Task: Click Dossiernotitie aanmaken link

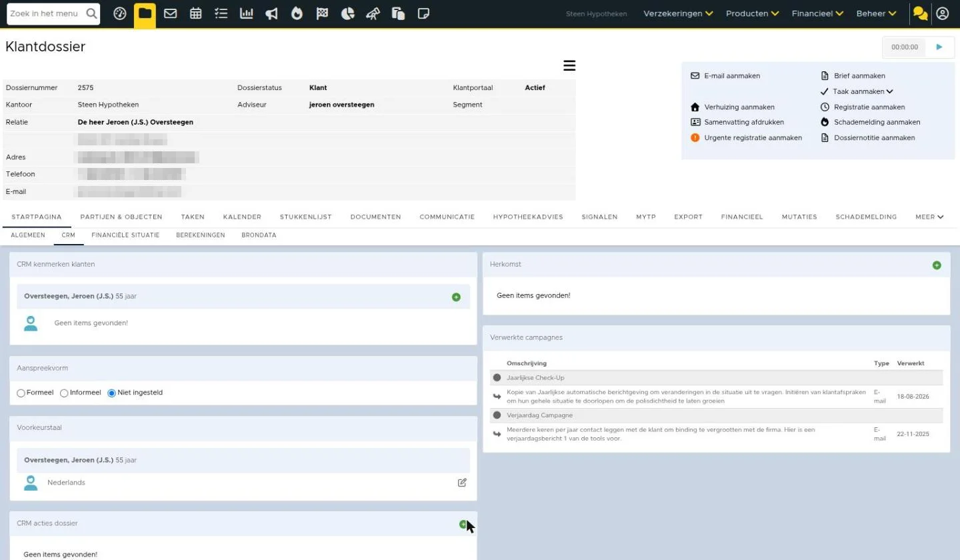Action: (x=874, y=138)
